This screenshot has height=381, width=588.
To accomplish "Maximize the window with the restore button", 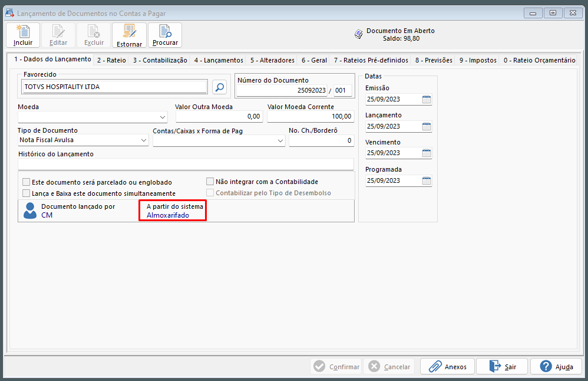I will [553, 13].
